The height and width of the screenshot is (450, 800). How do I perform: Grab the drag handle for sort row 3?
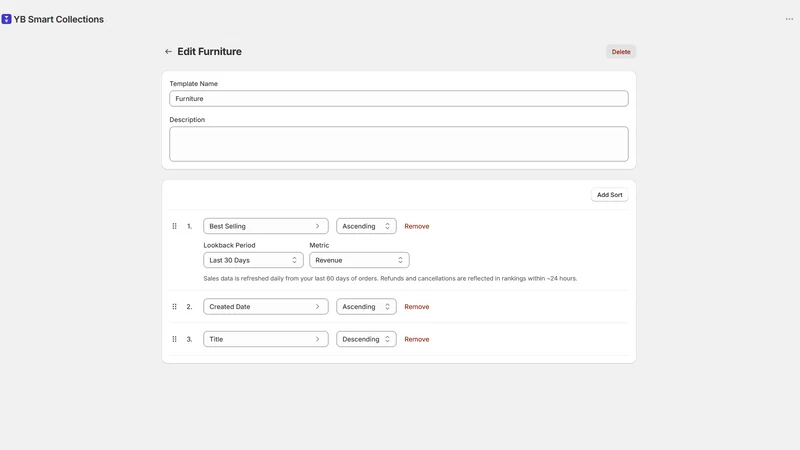pyautogui.click(x=174, y=339)
